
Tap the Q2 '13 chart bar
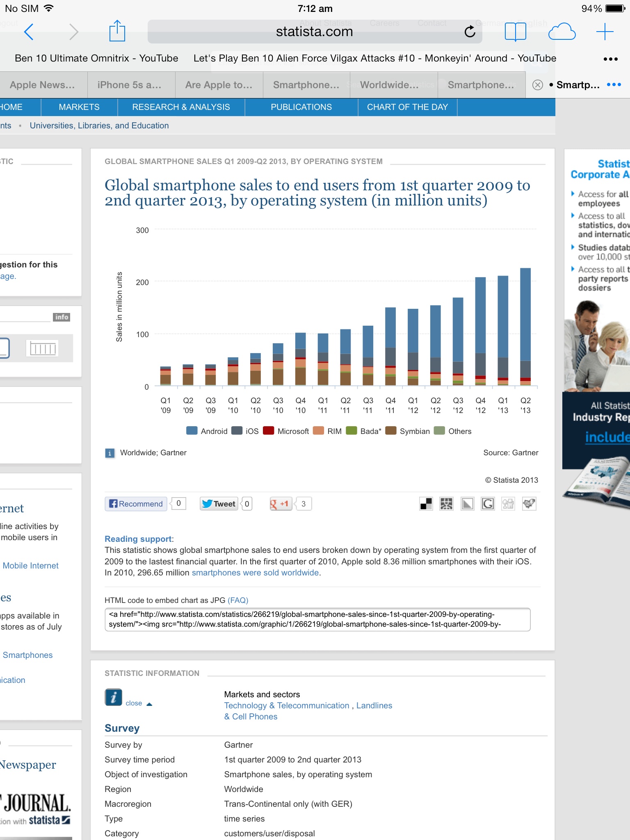pyautogui.click(x=525, y=326)
